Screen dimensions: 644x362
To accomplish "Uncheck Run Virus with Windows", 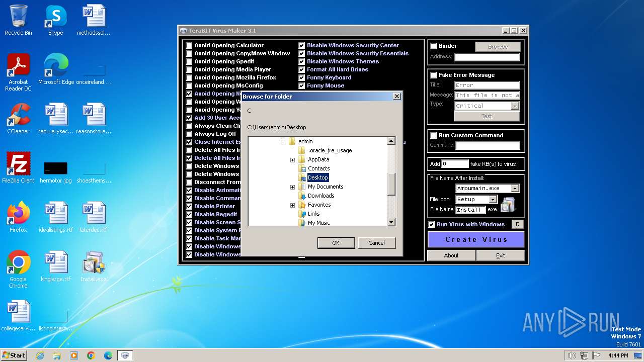I will (432, 225).
